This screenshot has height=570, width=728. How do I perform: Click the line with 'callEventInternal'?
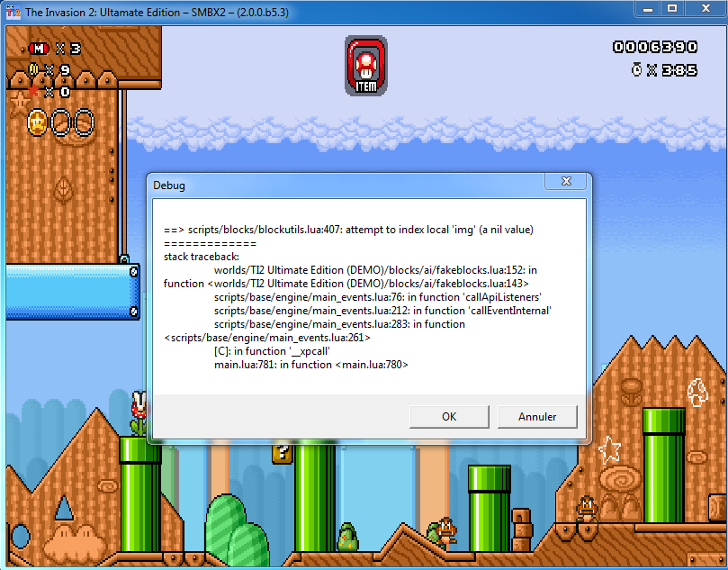382,311
